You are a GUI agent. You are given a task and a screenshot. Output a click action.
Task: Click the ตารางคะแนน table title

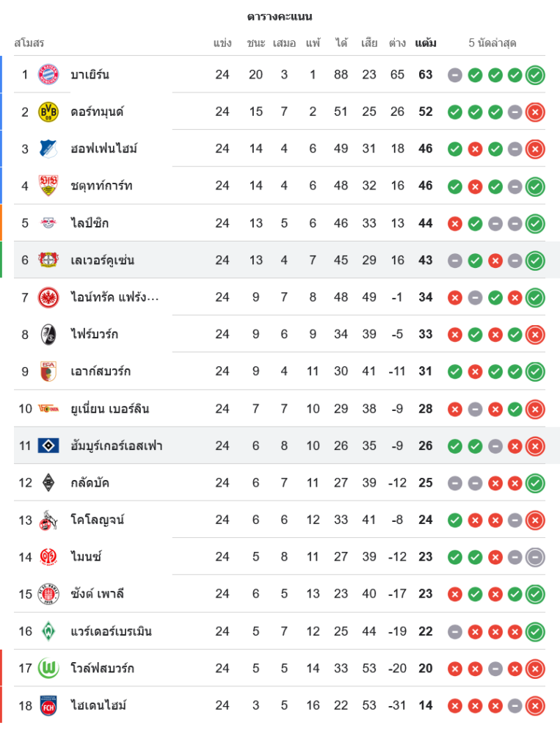(x=280, y=17)
